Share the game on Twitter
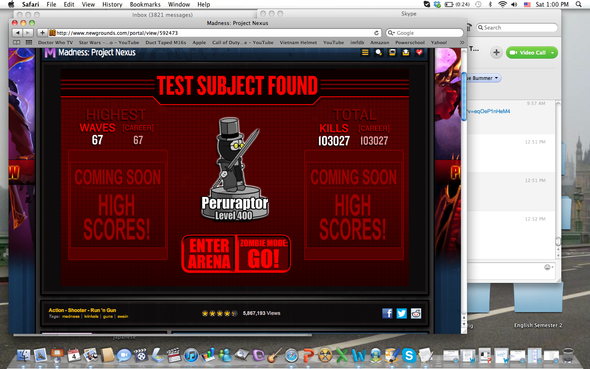This screenshot has width=590, height=369. [x=401, y=313]
